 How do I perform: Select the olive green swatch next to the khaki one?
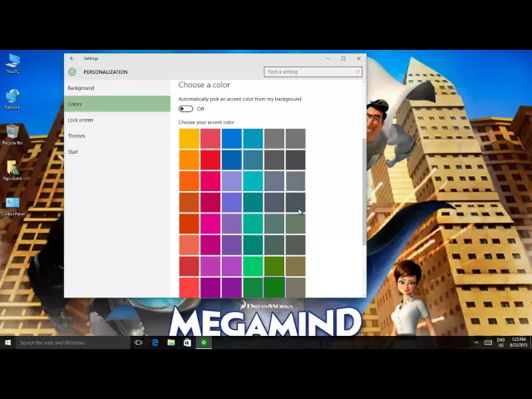[274, 266]
